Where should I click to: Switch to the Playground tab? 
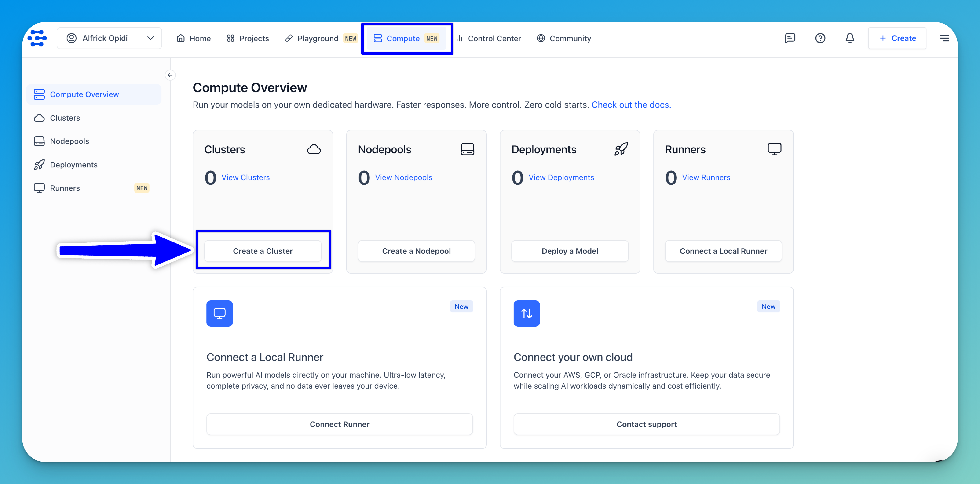(321, 38)
